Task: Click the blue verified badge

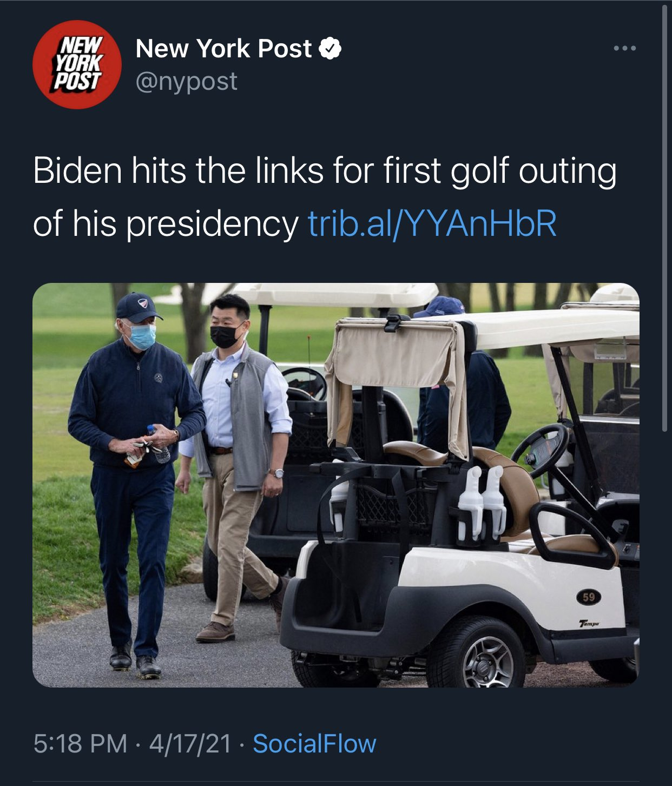Action: [330, 49]
